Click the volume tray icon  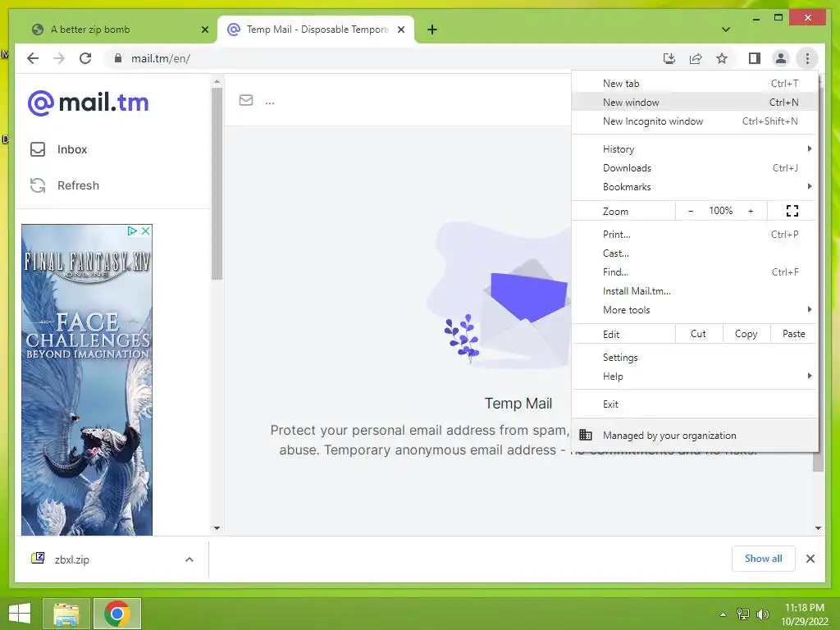[x=762, y=614]
